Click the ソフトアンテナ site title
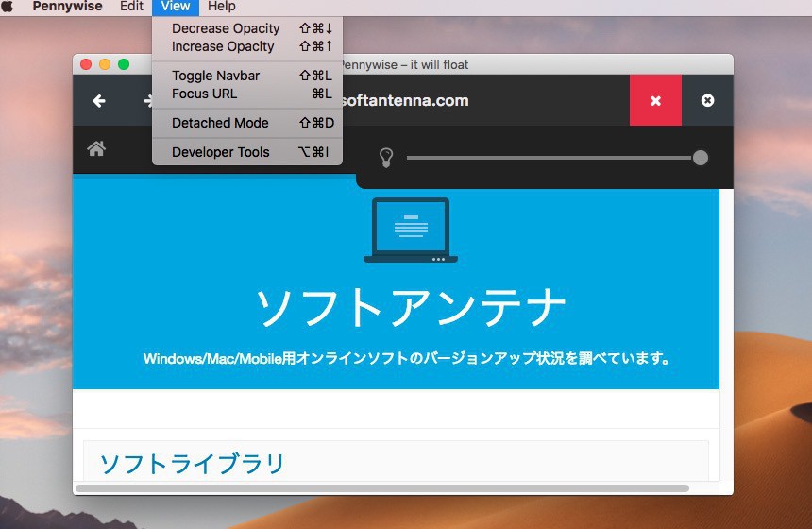The height and width of the screenshot is (529, 812). coord(411,308)
